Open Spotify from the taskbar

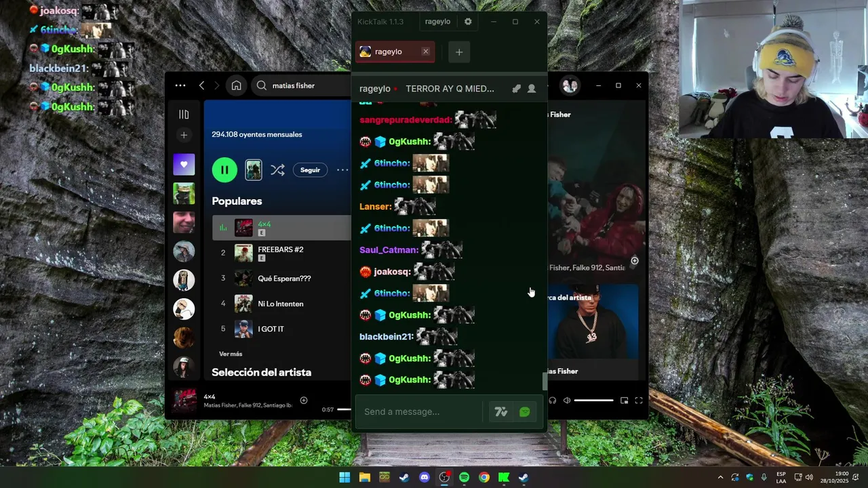click(464, 477)
